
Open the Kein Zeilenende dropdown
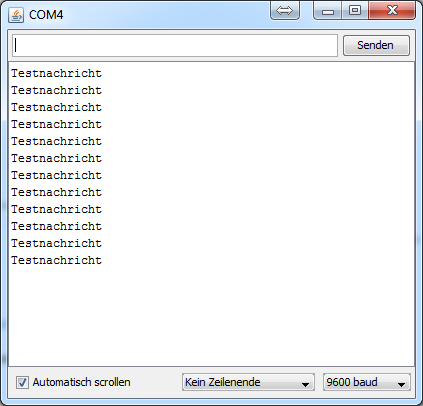(248, 382)
